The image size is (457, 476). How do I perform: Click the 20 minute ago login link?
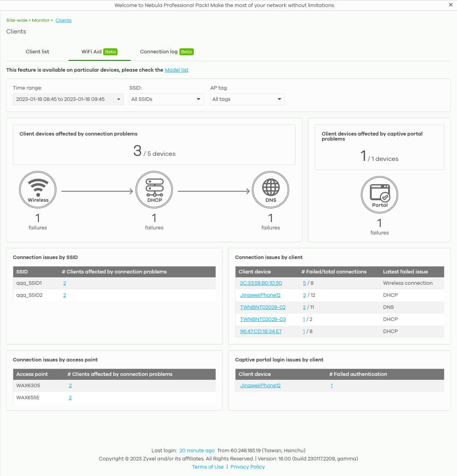click(197, 450)
